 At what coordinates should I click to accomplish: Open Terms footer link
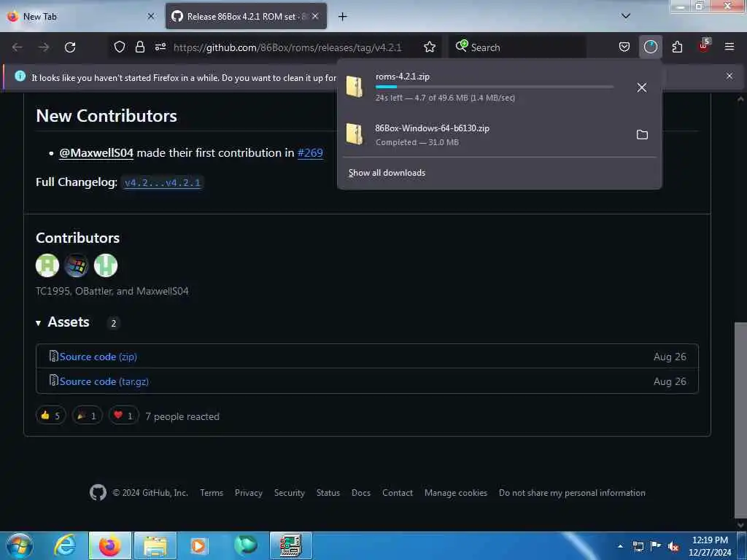tap(212, 493)
